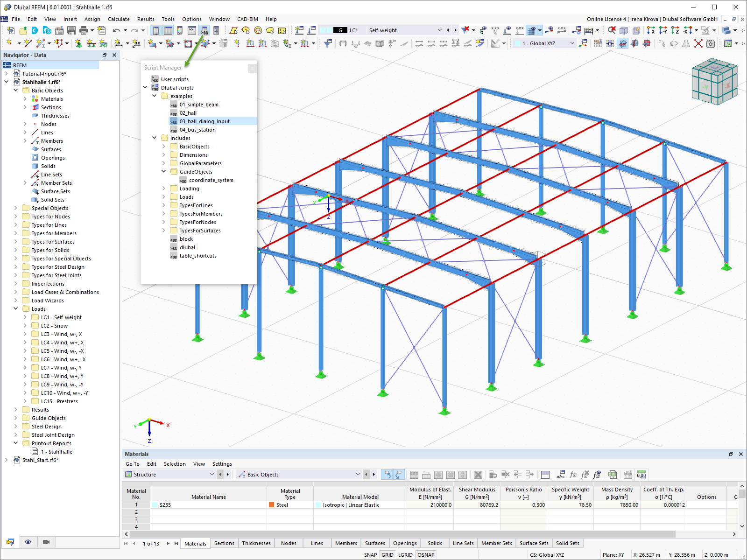The image size is (747, 560).
Task: Expand the Materials tree node
Action: click(x=25, y=99)
